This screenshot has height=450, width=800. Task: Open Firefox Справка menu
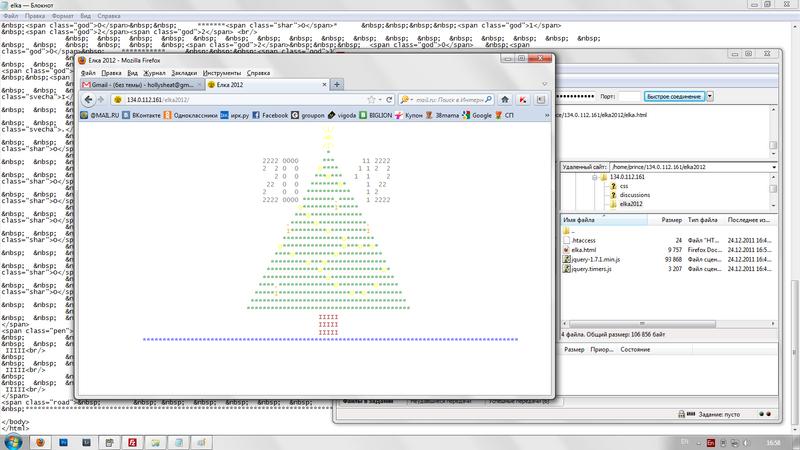258,73
